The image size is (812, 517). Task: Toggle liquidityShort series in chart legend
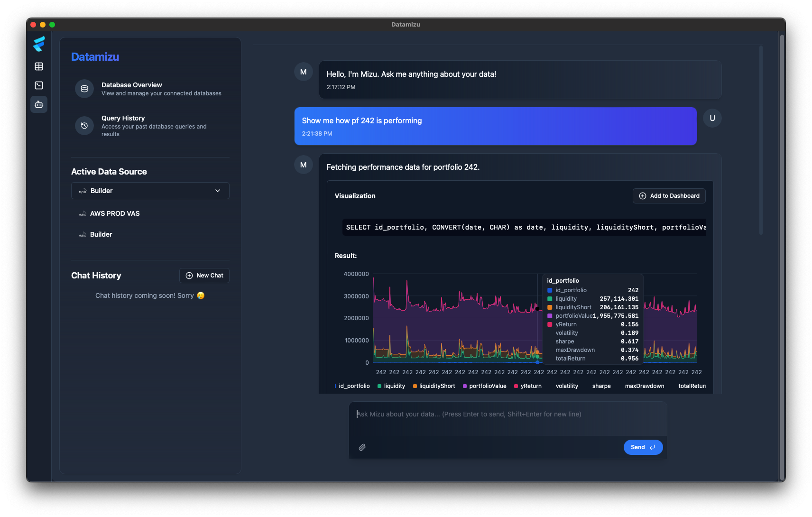pyautogui.click(x=434, y=386)
